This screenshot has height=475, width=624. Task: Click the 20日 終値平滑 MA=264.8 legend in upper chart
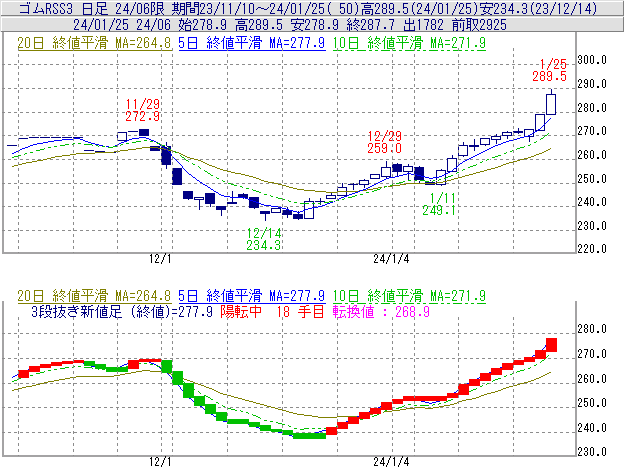coord(94,43)
